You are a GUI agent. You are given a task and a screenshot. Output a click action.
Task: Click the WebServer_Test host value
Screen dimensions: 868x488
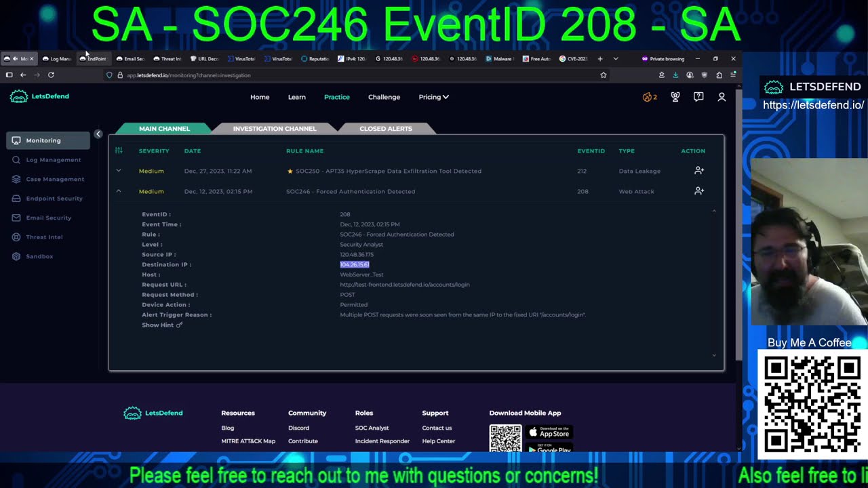pyautogui.click(x=361, y=274)
